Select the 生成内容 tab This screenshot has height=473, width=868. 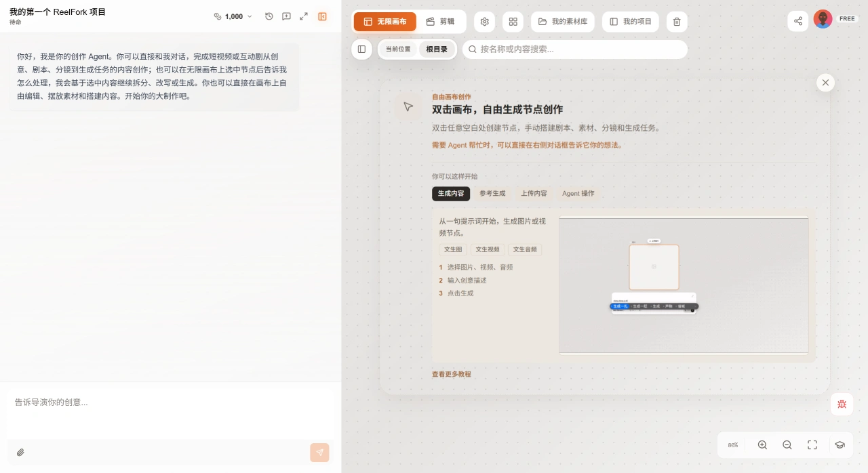[x=451, y=194]
